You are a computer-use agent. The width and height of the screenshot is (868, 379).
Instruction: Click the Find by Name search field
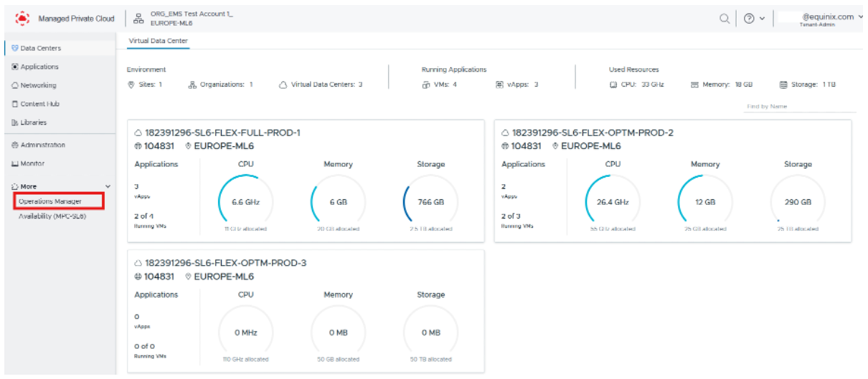[801, 106]
